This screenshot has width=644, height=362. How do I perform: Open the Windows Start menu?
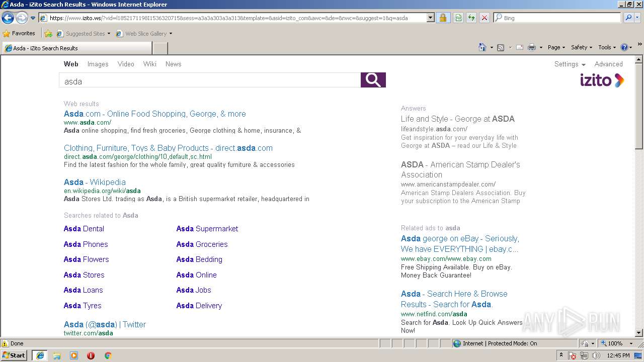point(14,355)
